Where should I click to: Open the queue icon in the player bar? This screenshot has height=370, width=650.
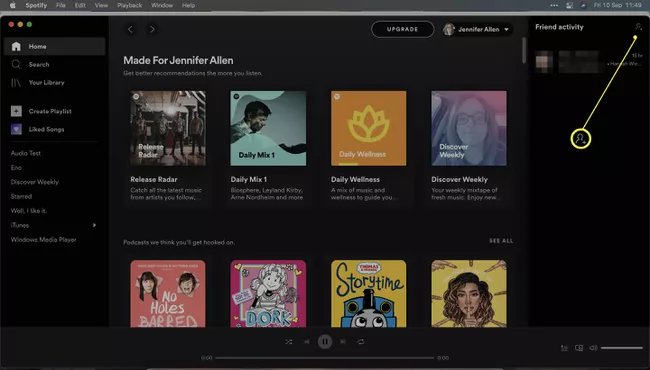[564, 348]
